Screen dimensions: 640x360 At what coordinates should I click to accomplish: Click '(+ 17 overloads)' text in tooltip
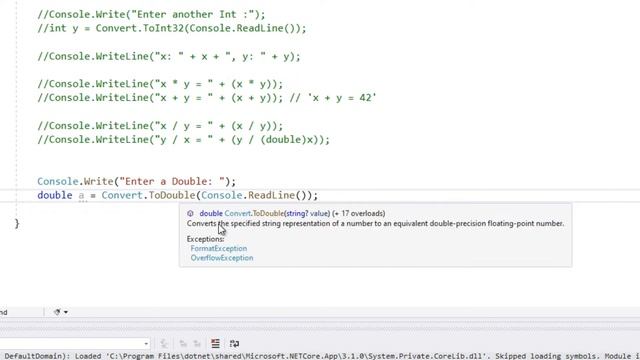358,213
